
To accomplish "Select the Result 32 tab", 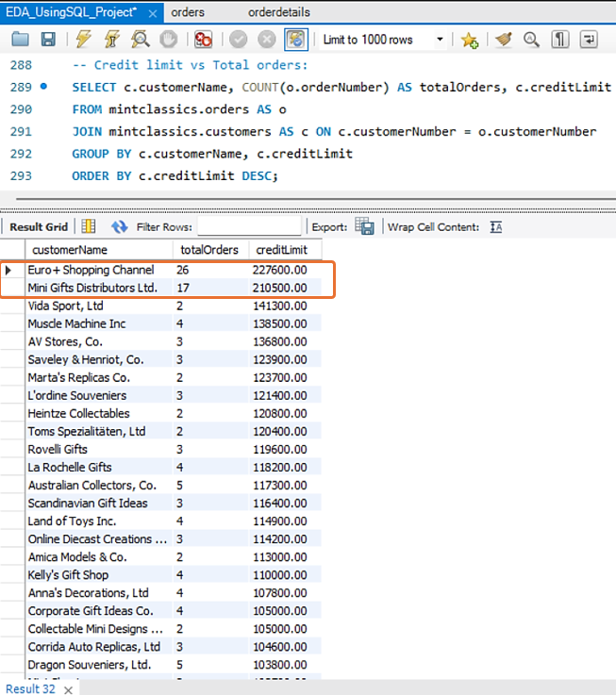I will point(30,688).
